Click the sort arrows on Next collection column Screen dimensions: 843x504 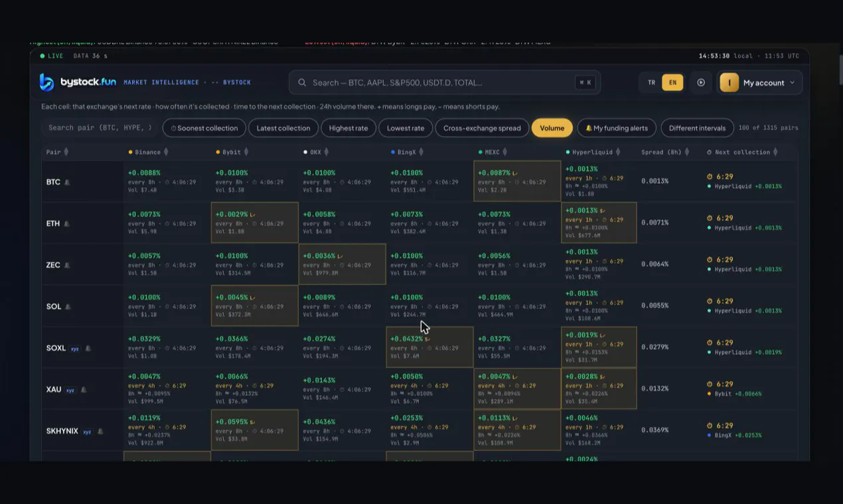775,152
